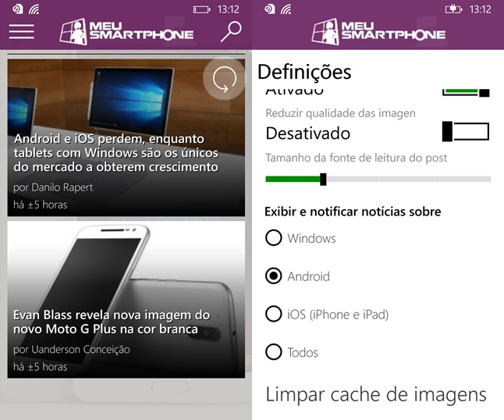Tap the battery icon in the news feed status bar
Image resolution: width=504 pixels, height=420 pixels.
(201, 9)
